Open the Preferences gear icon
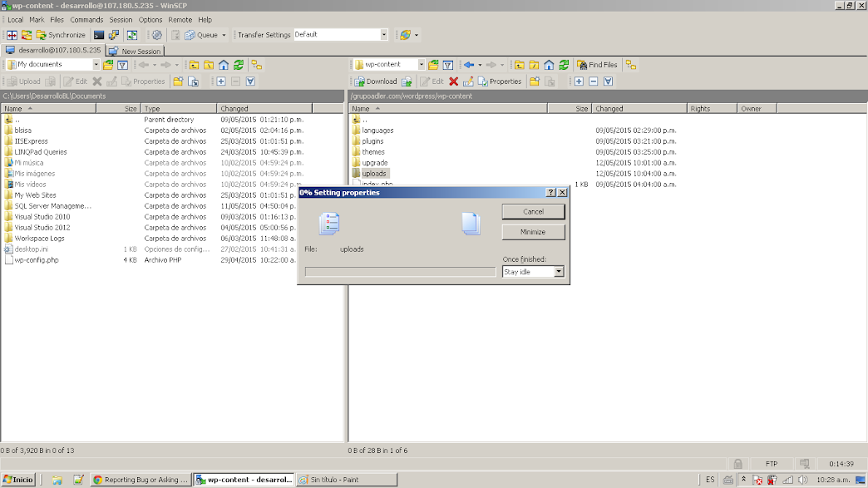Image resolution: width=868 pixels, height=488 pixels. coord(156,35)
